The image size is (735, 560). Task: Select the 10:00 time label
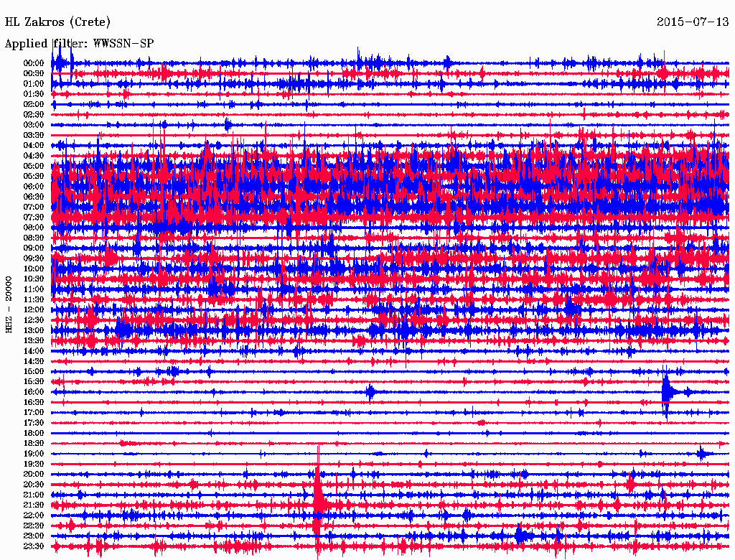[x=34, y=269]
